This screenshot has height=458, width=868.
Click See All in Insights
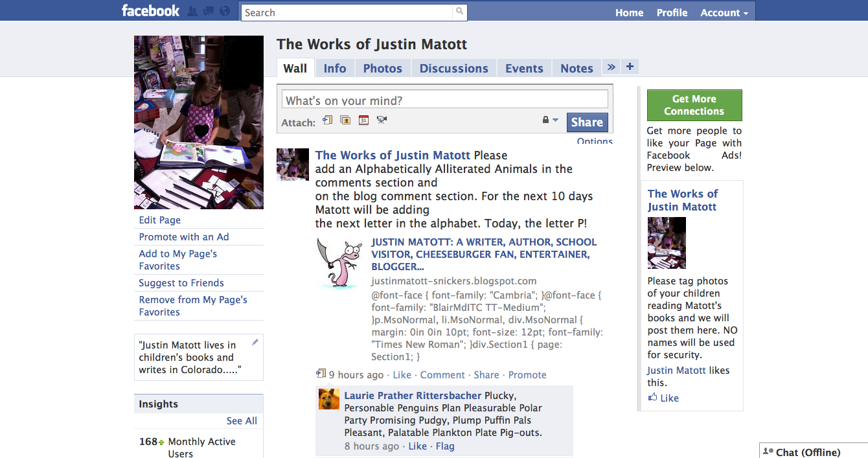pyautogui.click(x=242, y=421)
